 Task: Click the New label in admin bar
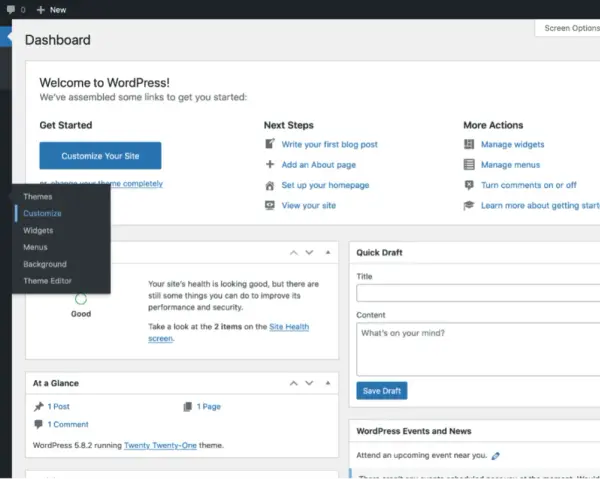[x=58, y=10]
